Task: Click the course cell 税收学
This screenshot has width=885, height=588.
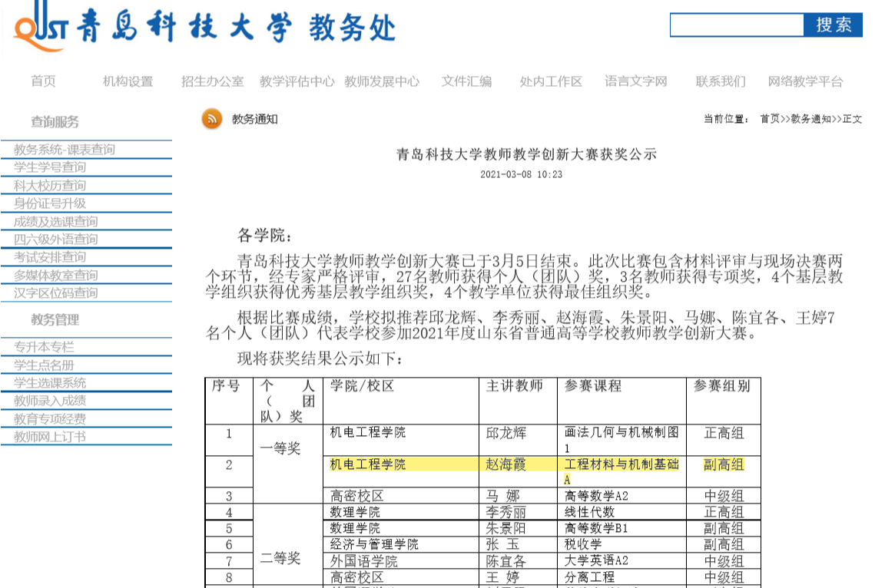Action: point(583,544)
